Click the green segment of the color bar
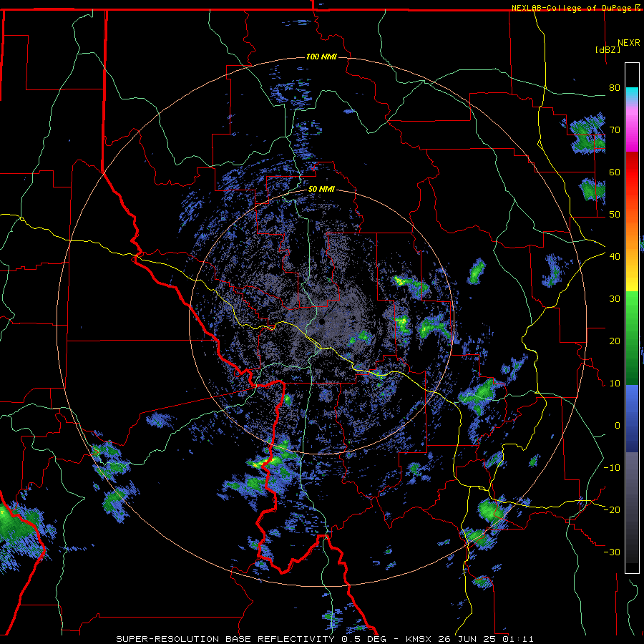The width and height of the screenshot is (644, 644). 632,338
